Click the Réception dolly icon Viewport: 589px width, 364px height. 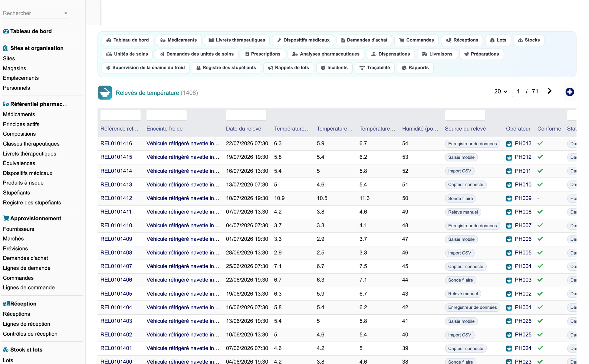(x=6, y=304)
